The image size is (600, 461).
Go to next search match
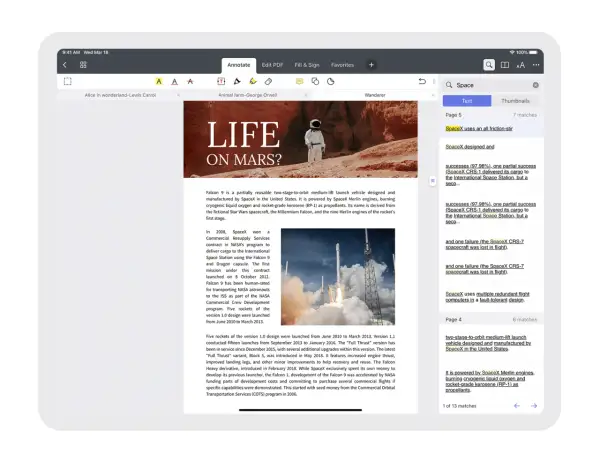coord(534,406)
